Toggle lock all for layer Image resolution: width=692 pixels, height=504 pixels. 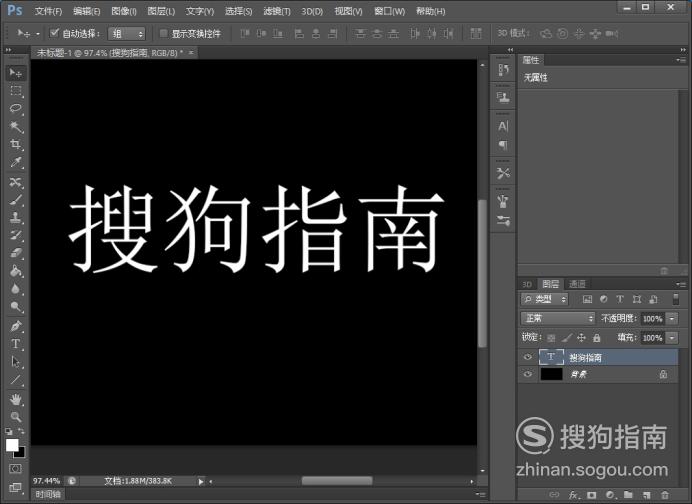597,338
